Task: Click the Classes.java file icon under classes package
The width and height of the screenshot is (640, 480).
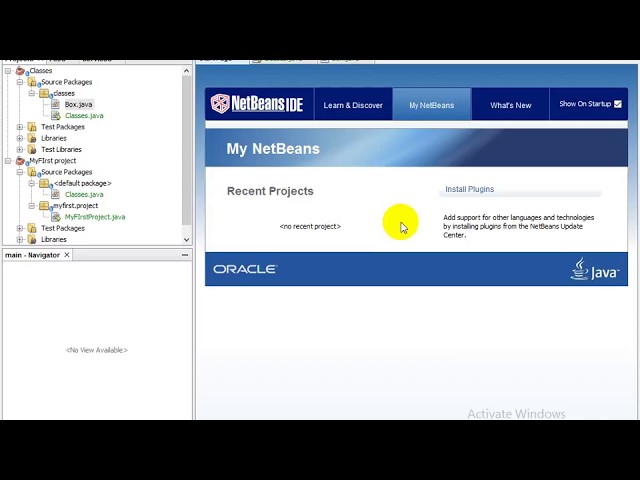Action: (56, 116)
